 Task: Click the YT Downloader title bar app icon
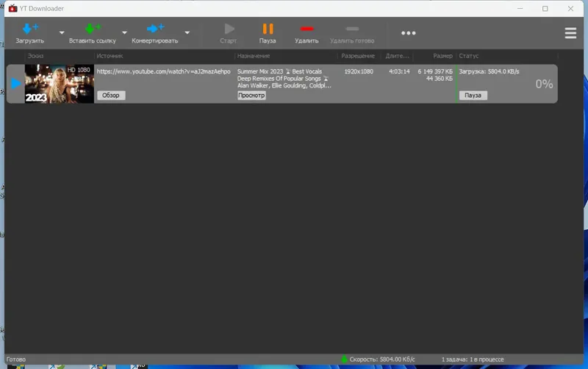(x=13, y=8)
